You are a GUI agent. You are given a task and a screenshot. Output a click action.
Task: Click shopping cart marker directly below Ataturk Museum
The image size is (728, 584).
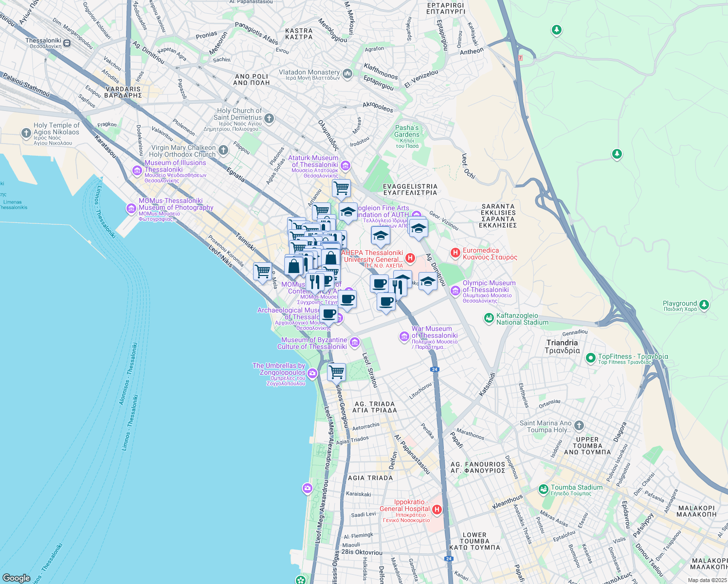(342, 189)
